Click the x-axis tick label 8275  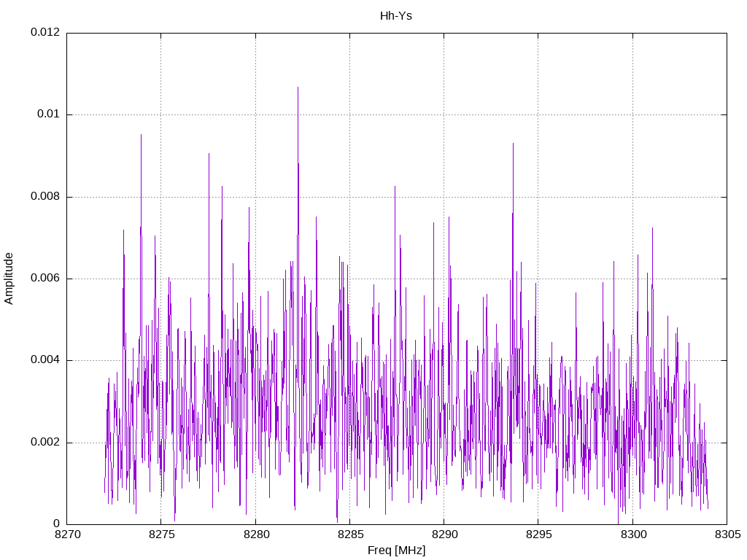click(x=161, y=534)
